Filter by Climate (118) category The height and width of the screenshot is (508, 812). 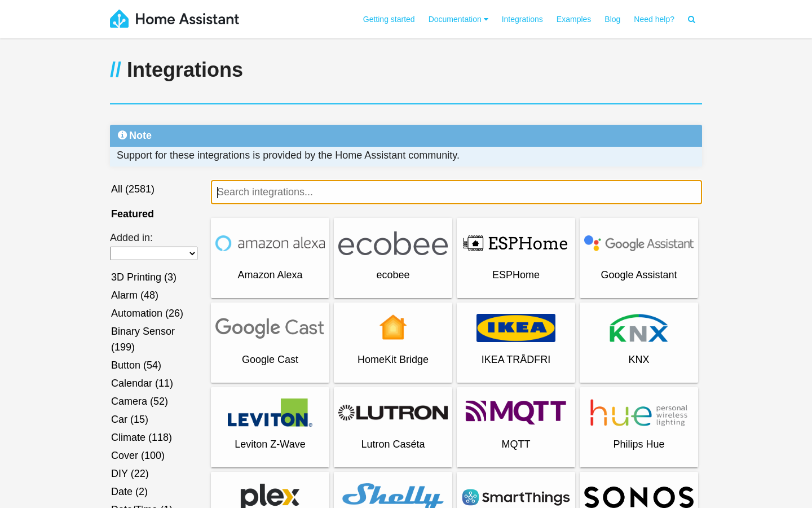142,437
